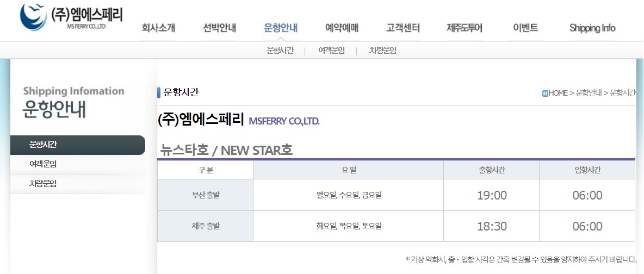Click the 요일 column header
The width and height of the screenshot is (644, 274).
point(348,171)
